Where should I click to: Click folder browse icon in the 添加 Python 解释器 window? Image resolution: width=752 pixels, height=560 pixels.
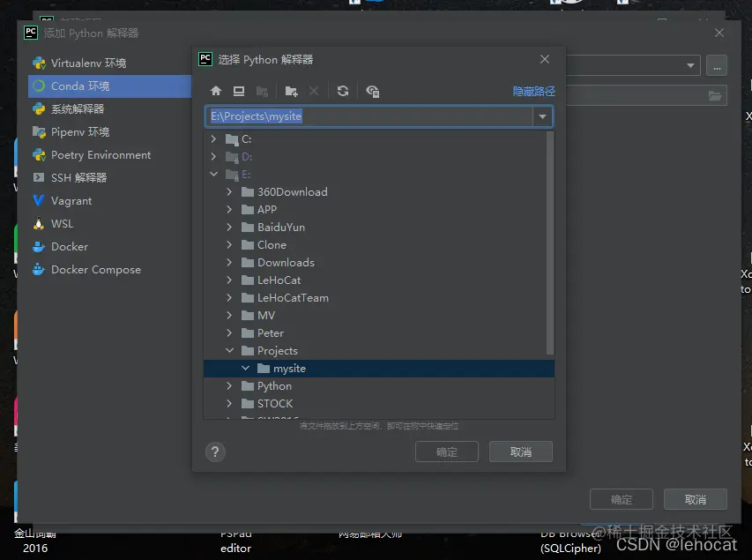click(x=715, y=96)
